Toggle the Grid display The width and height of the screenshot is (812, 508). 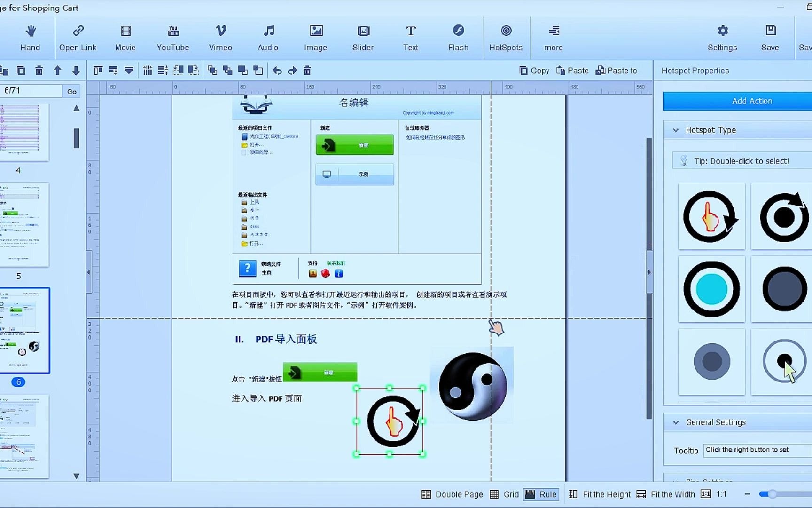pos(504,494)
